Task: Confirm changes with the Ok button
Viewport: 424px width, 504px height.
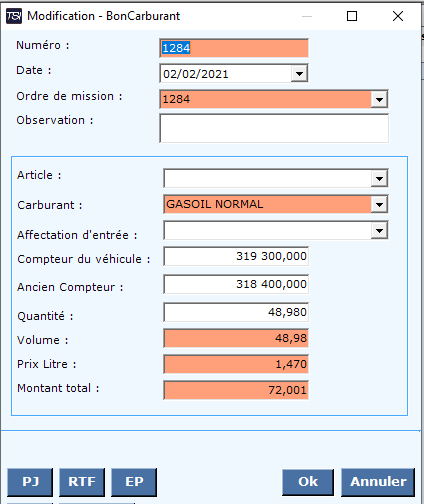Action: (308, 482)
